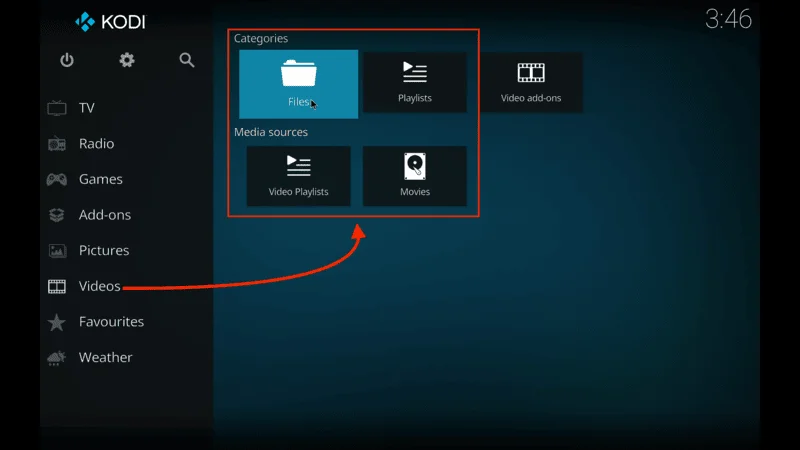Click the Games controller icon
The image size is (800, 450).
click(x=57, y=180)
